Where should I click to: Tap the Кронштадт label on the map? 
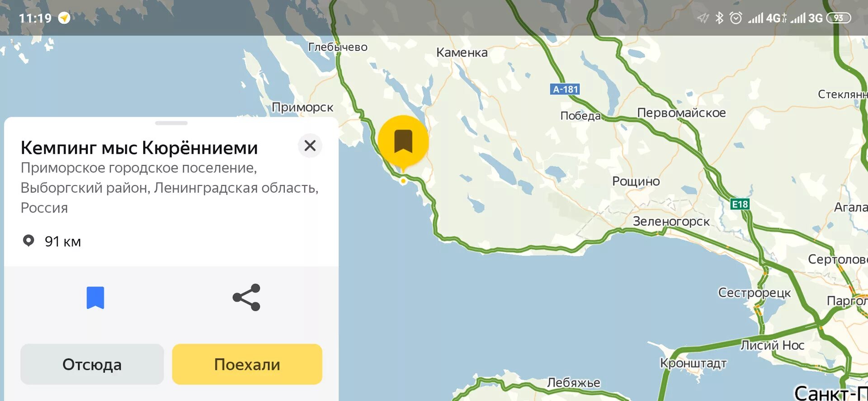pyautogui.click(x=693, y=363)
